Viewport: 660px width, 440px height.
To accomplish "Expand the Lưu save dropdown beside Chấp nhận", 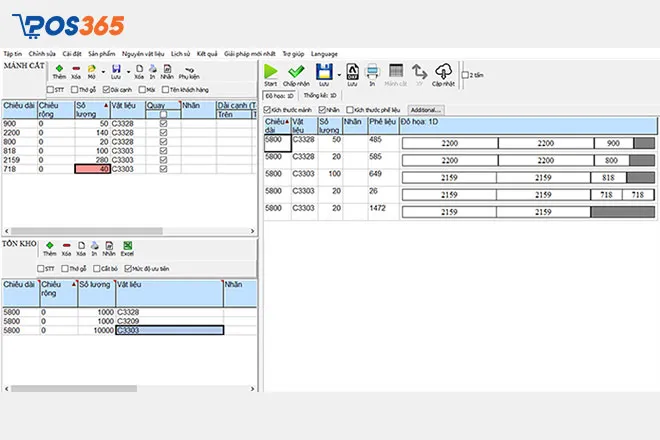I will 340,73.
